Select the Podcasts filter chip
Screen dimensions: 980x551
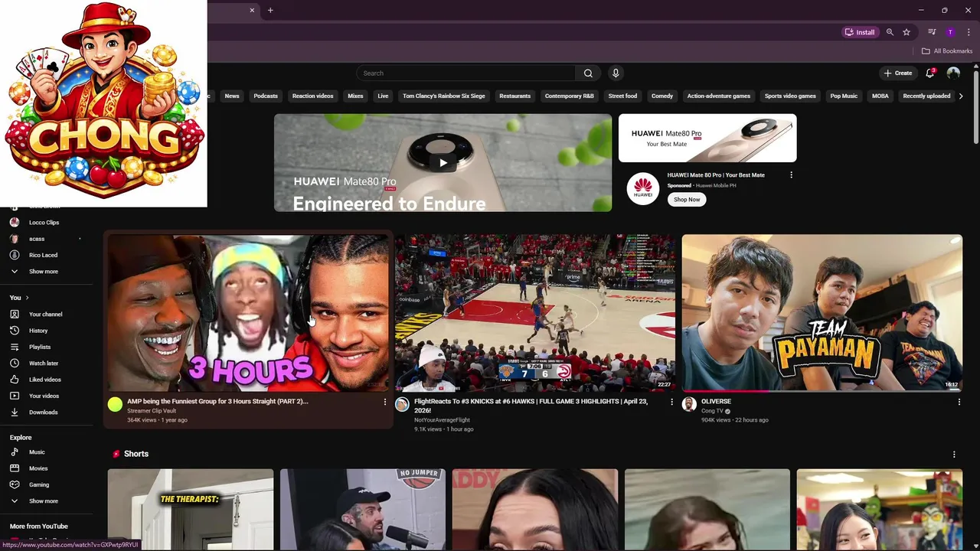[266, 96]
